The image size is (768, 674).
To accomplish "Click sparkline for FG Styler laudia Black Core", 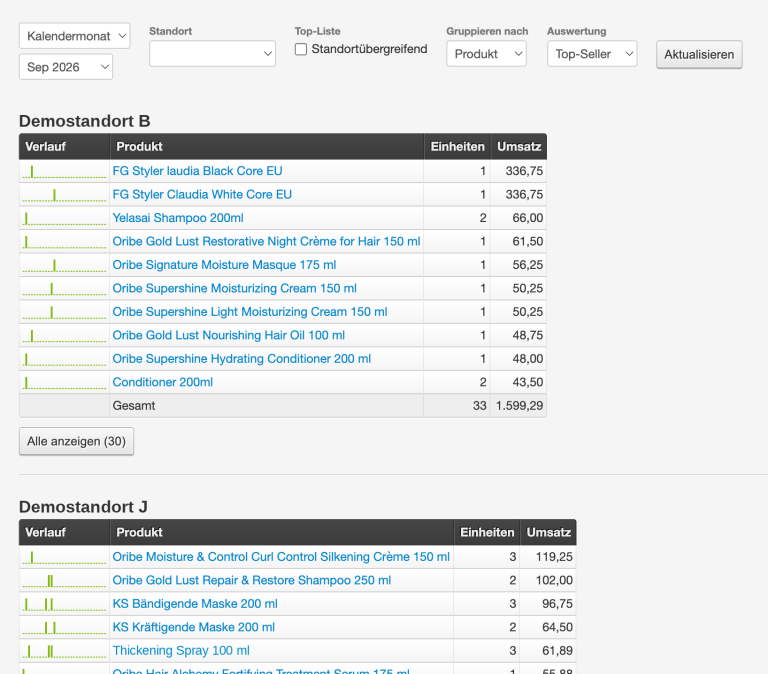I will (x=64, y=171).
